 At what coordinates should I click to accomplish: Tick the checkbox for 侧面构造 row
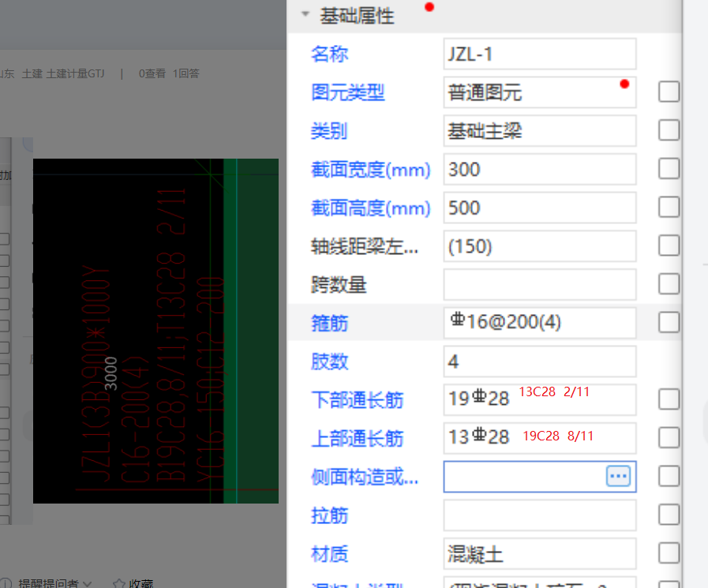(669, 476)
